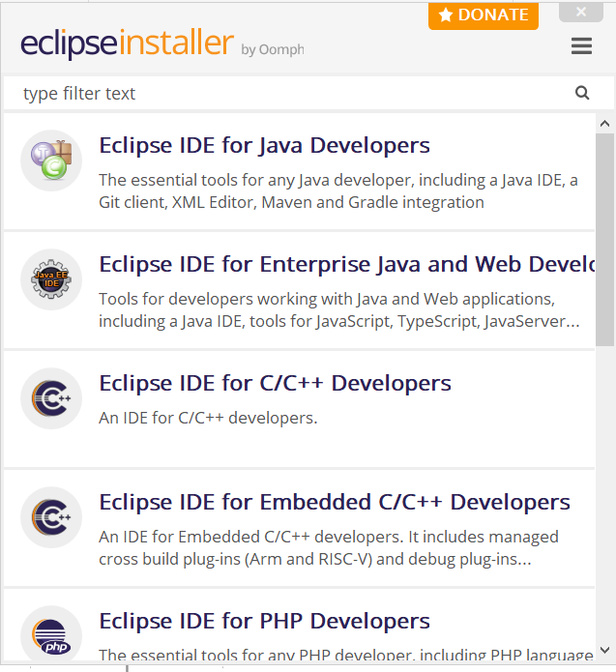Open the hamburger menu
Screen dimensions: 616x672
click(x=581, y=45)
